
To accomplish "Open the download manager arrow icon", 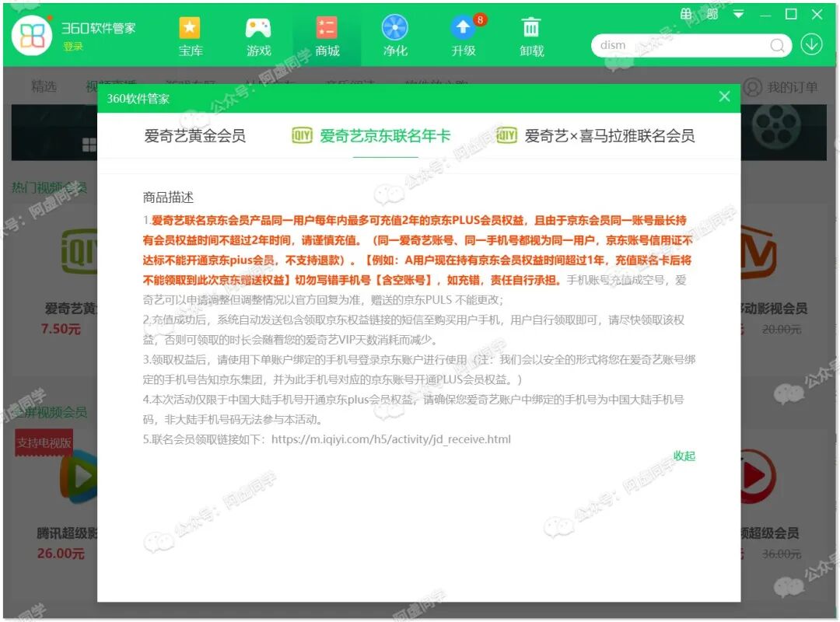I will click(x=811, y=44).
